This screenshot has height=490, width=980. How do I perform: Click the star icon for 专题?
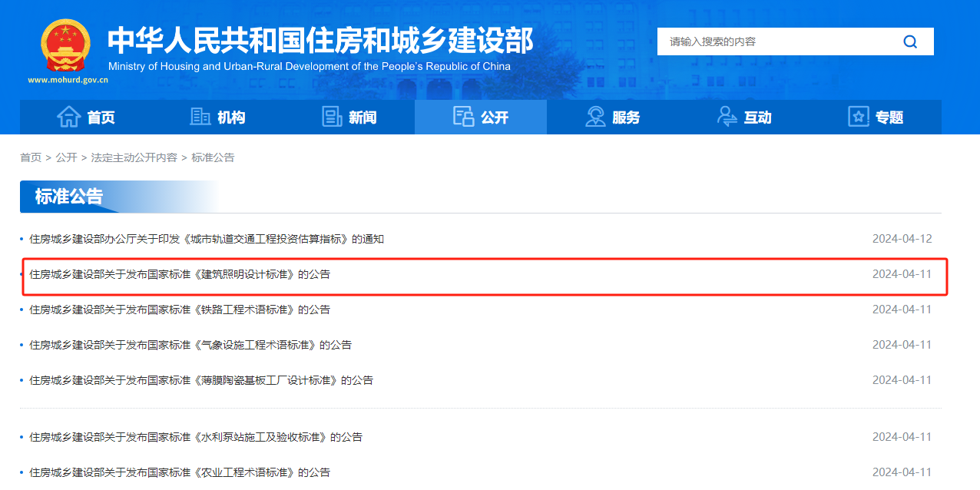click(859, 117)
